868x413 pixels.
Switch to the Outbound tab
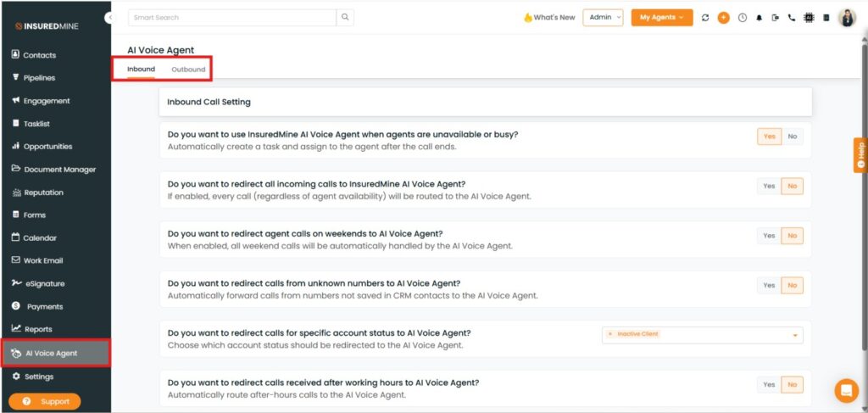(x=188, y=70)
